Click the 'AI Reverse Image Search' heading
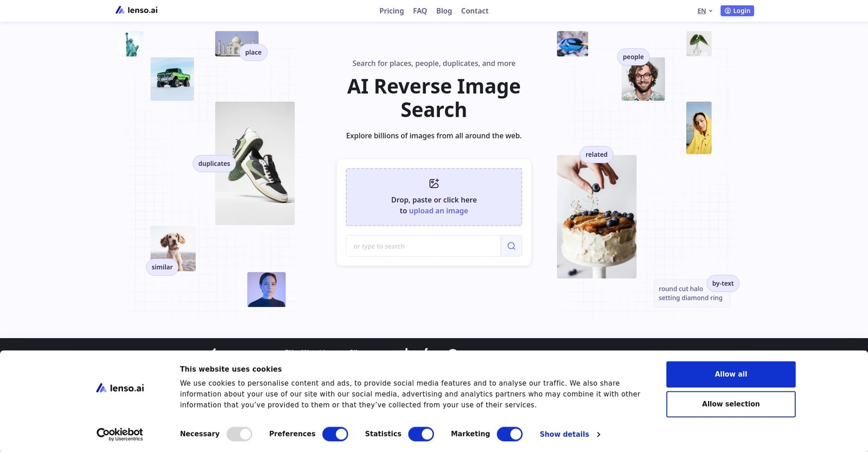The width and height of the screenshot is (868, 452). (434, 98)
